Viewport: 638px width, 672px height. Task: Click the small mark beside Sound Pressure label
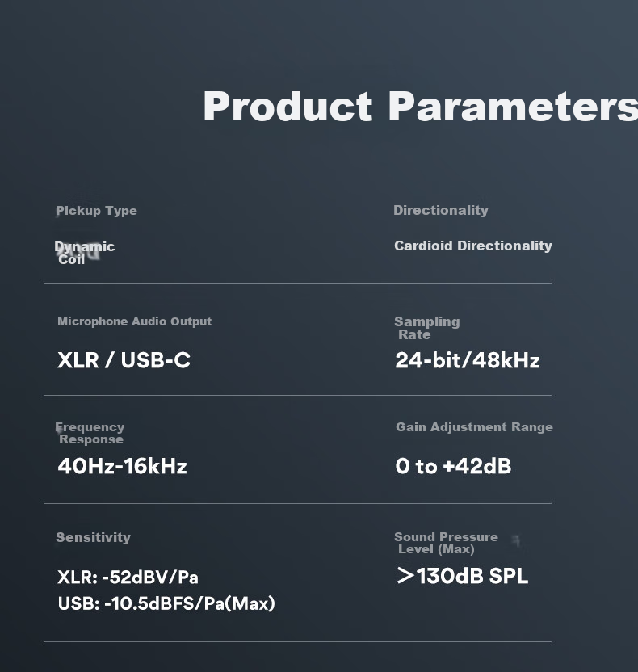(516, 541)
